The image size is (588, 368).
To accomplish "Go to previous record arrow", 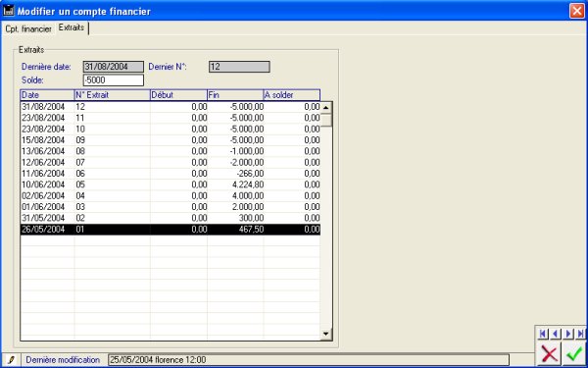I will pos(556,333).
